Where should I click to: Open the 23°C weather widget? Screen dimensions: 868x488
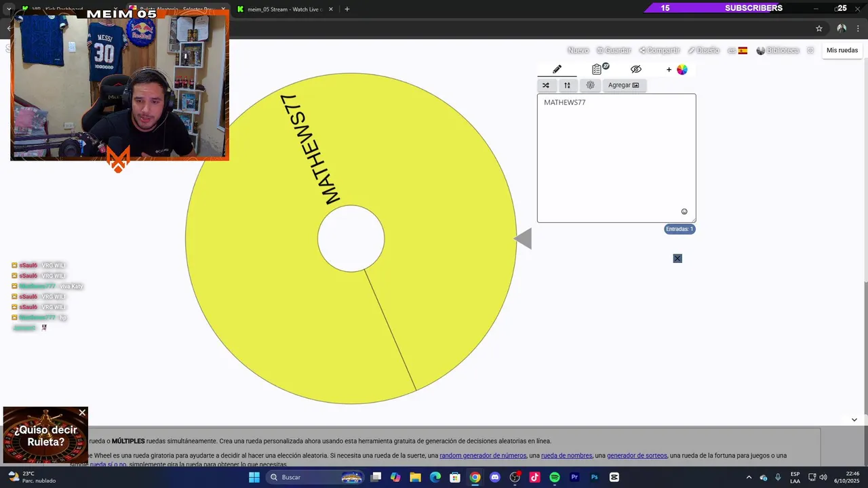(32, 477)
